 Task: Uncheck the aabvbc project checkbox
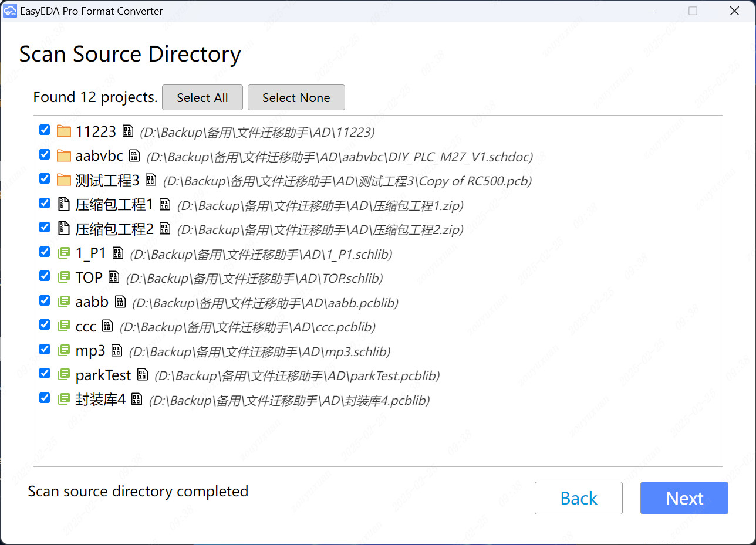pos(45,154)
